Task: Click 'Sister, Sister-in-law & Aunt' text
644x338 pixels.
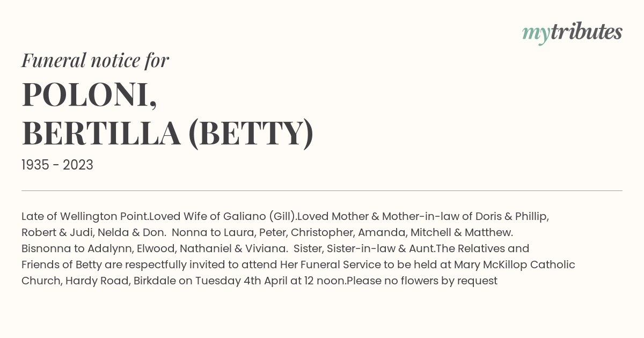Action: click(x=365, y=249)
